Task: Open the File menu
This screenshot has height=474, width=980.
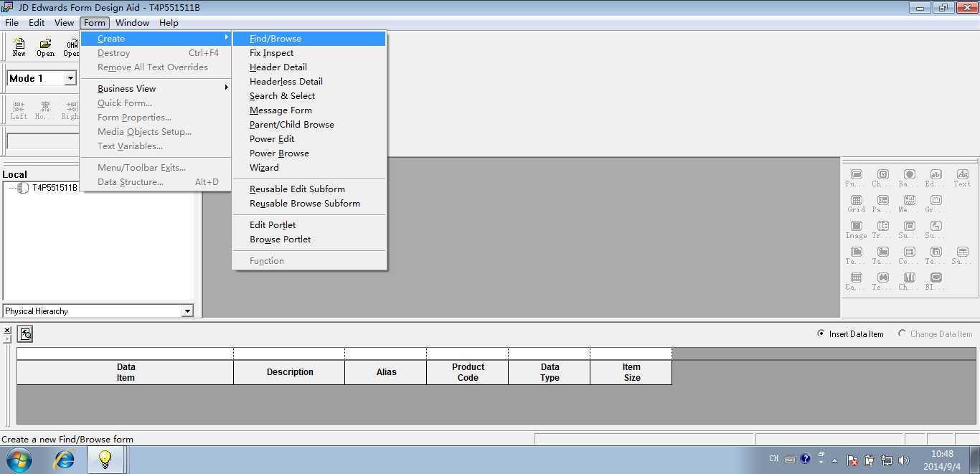Action: tap(11, 22)
